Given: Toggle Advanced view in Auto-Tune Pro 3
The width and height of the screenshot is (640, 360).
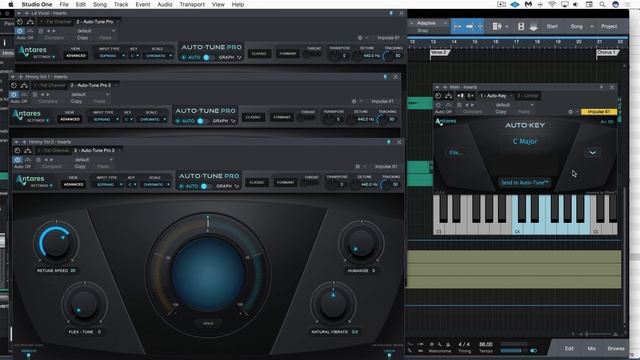Looking at the screenshot, I should 73,184.
